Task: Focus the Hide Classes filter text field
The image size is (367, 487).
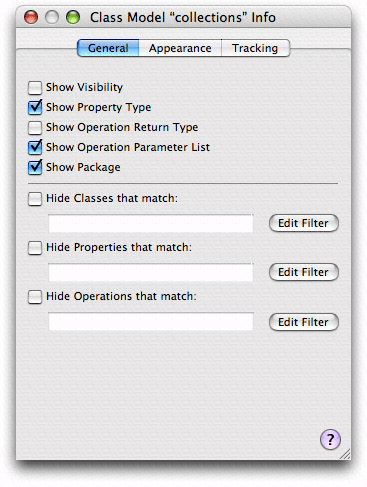Action: [151, 223]
